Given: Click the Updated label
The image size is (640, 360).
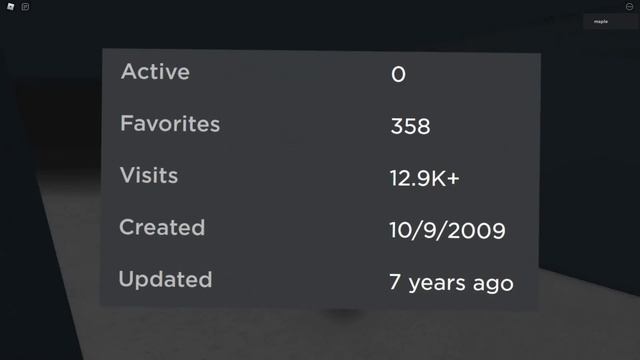Looking at the screenshot, I should point(165,280).
